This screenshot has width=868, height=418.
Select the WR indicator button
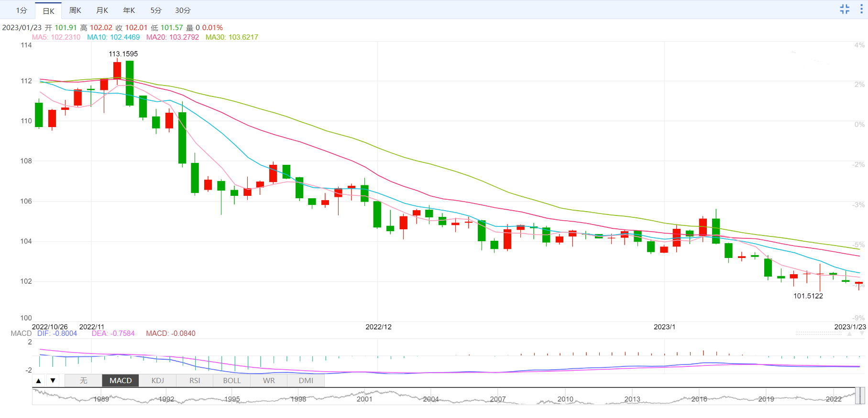click(x=269, y=380)
